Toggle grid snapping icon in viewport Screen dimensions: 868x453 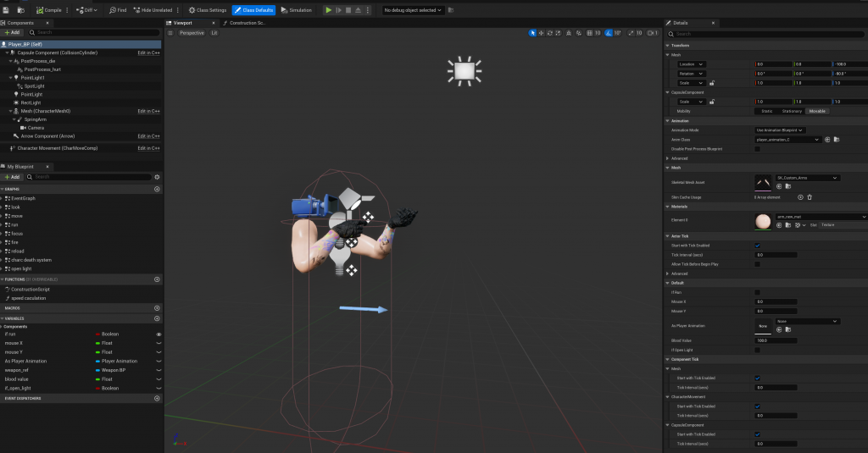[590, 33]
